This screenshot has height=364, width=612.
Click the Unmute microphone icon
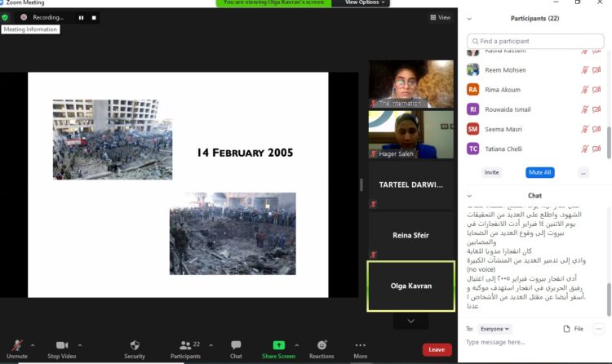(x=16, y=346)
